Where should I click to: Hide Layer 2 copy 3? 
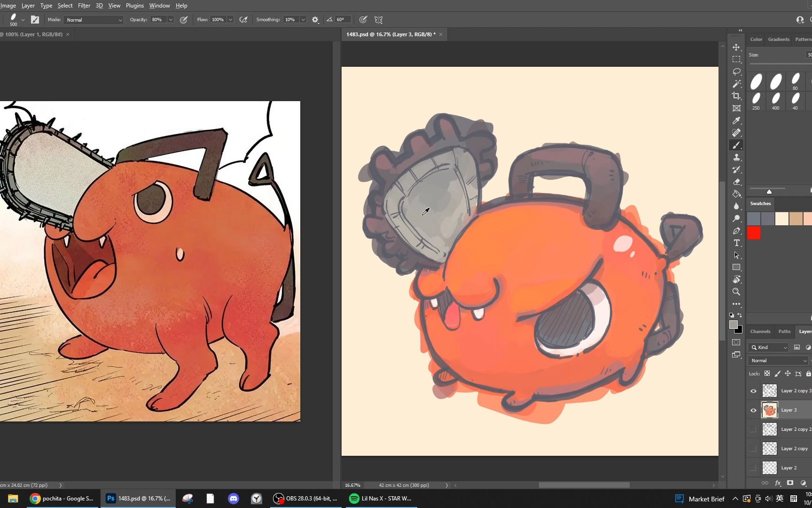pyautogui.click(x=753, y=391)
